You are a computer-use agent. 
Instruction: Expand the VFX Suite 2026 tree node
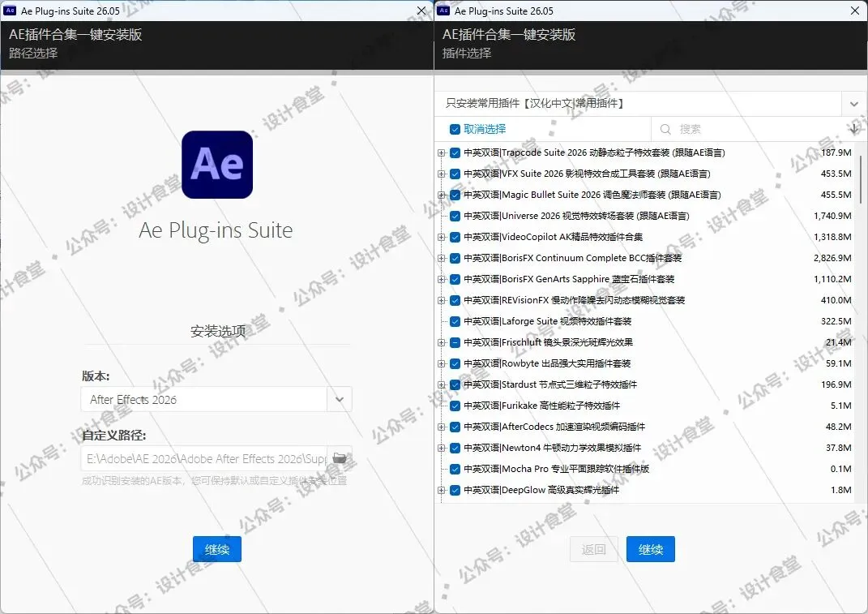click(441, 174)
